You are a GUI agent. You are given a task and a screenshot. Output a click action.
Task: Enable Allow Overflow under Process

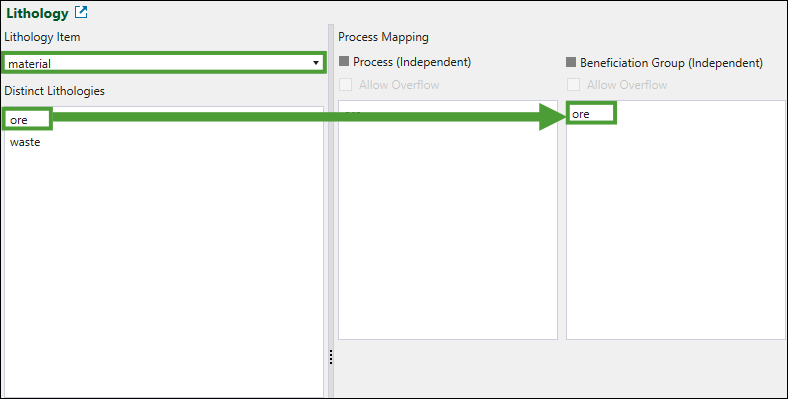click(x=345, y=85)
